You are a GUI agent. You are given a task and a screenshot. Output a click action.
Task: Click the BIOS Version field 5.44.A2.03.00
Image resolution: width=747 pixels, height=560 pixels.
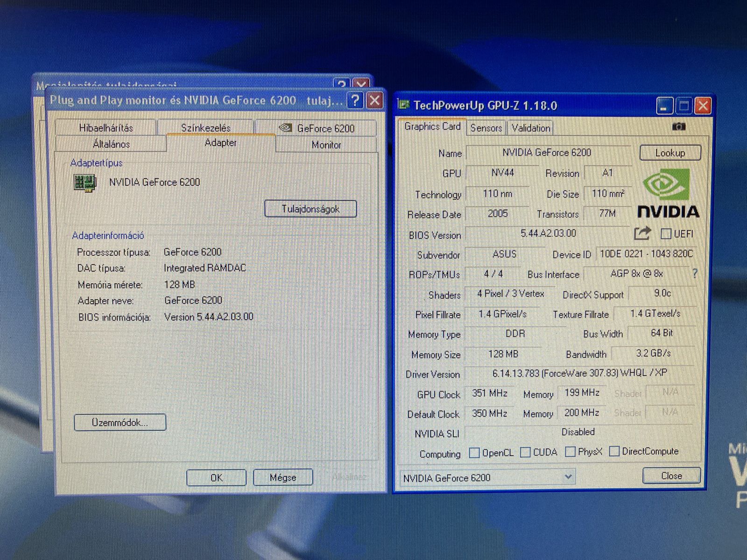(548, 233)
